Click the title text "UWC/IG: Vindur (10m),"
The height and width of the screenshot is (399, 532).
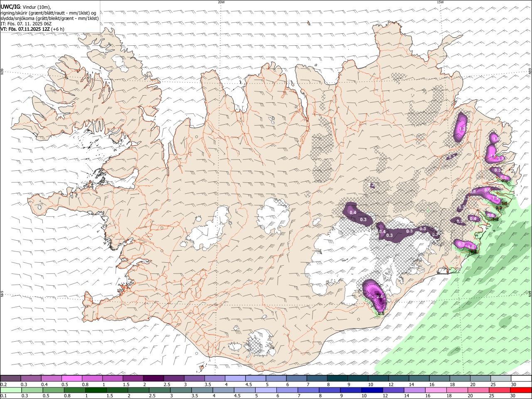click(x=26, y=7)
